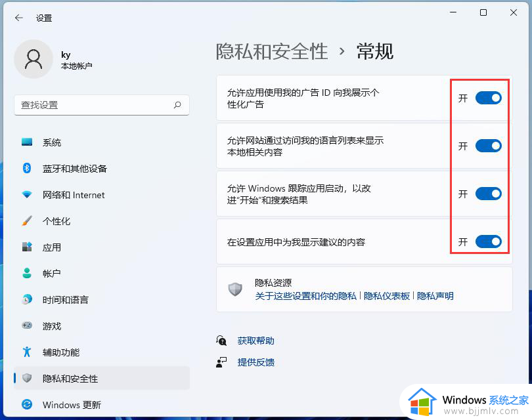Click the back arrow icon
The height and width of the screenshot is (420, 532).
tap(19, 18)
